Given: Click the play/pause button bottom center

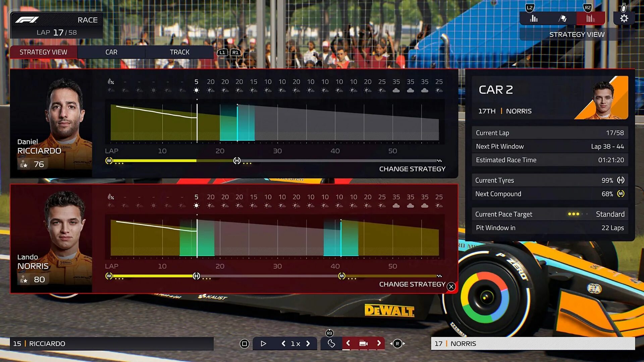Looking at the screenshot, I should (x=263, y=344).
